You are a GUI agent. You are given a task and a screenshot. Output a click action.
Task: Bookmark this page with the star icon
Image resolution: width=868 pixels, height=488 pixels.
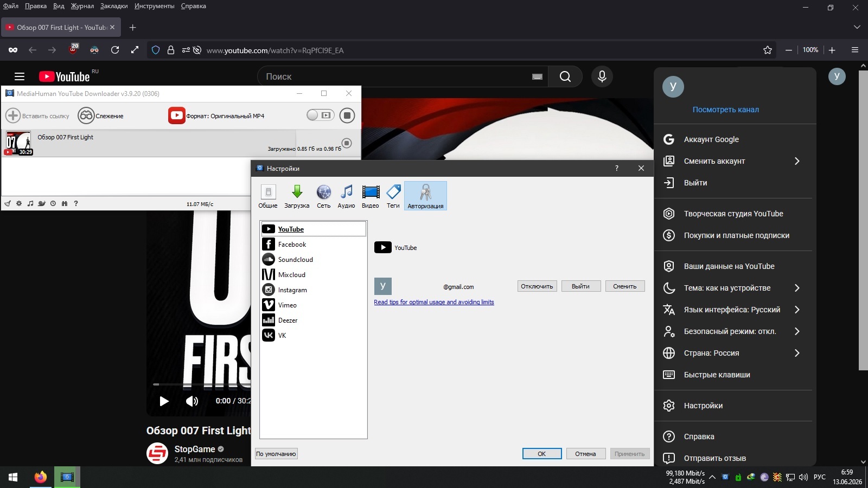[x=768, y=50]
